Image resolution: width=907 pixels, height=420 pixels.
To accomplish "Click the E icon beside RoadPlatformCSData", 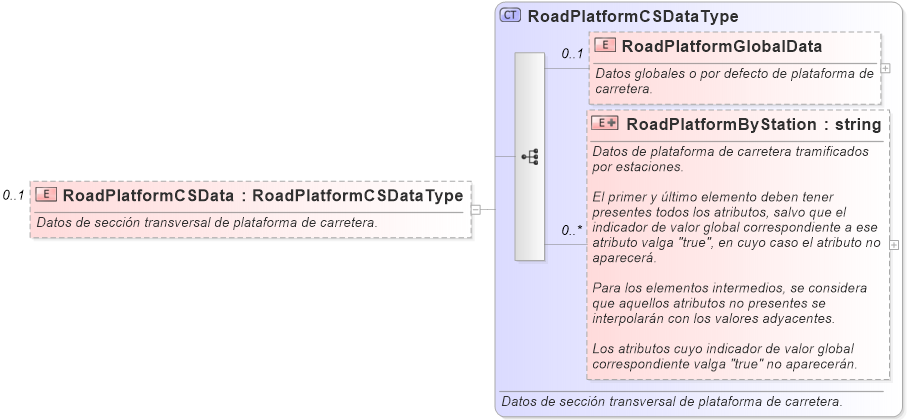I will coord(47,195).
